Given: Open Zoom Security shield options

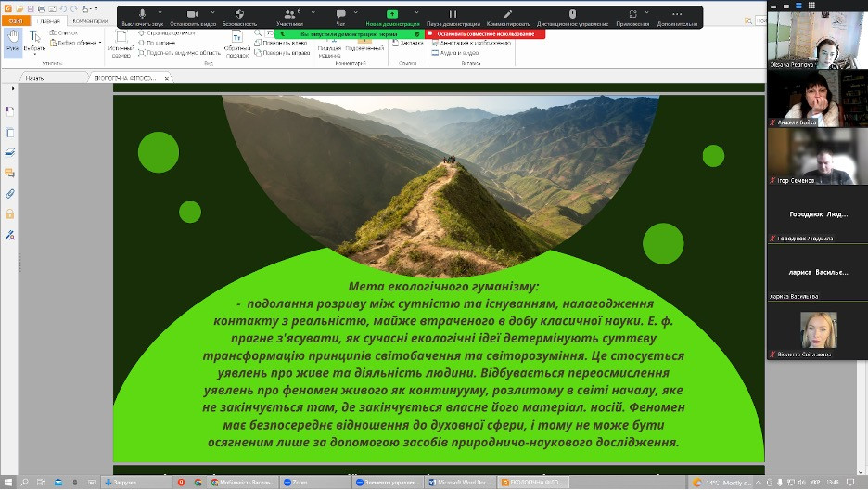Looking at the screenshot, I should (x=239, y=15).
